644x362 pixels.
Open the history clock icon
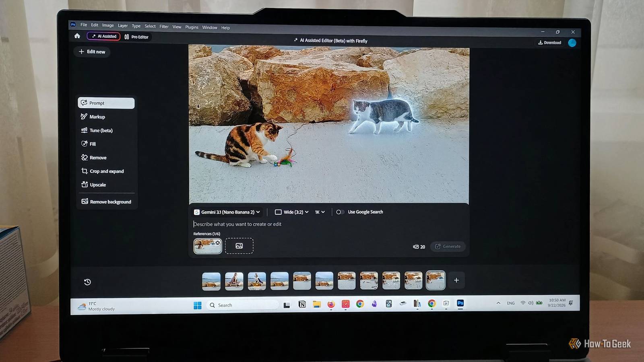click(x=87, y=282)
